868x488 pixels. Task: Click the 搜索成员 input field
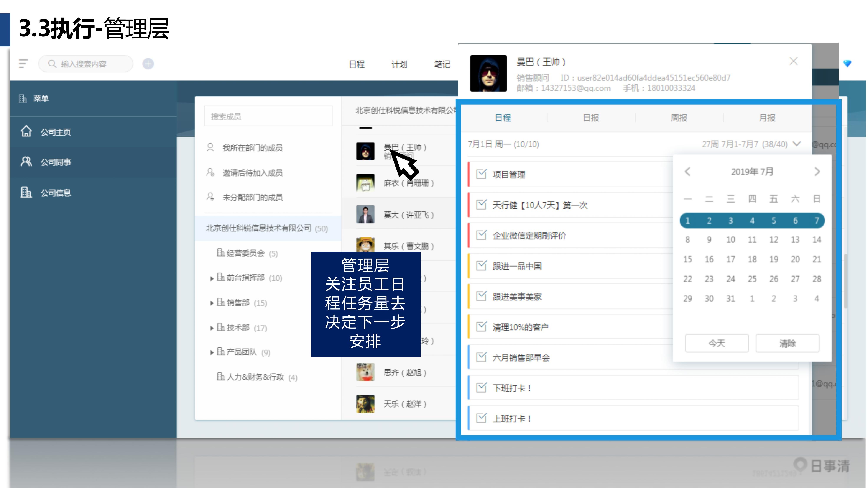pyautogui.click(x=268, y=116)
